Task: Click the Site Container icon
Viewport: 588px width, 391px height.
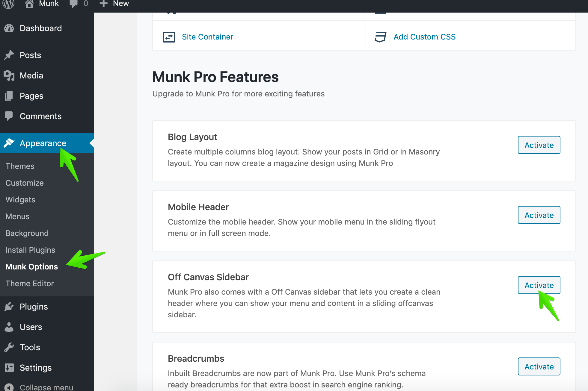Action: coord(169,37)
